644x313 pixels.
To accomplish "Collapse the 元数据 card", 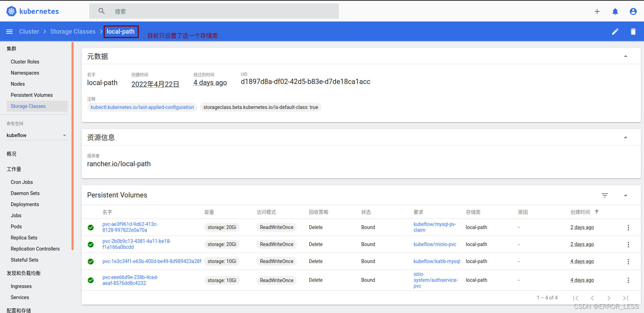I will click(x=626, y=56).
